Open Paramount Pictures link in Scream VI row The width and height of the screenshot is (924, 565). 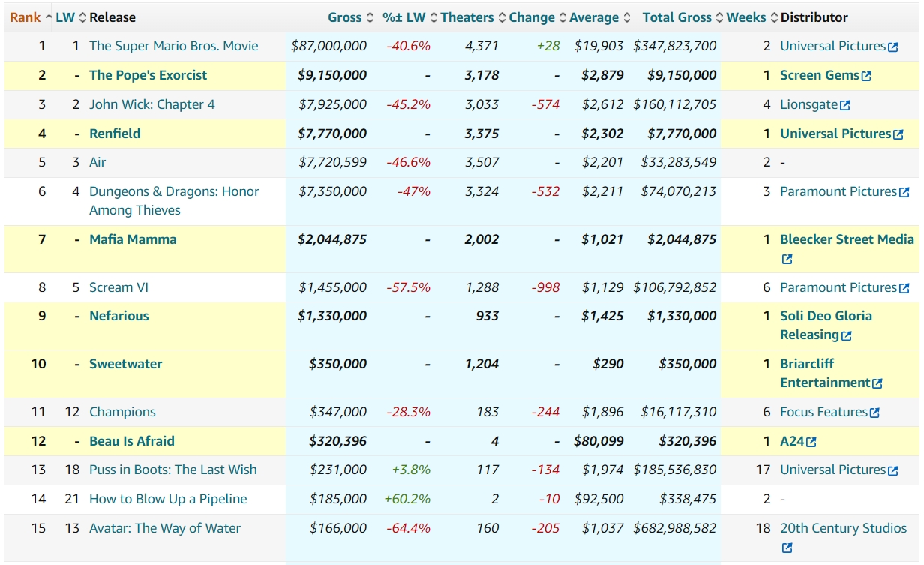(x=838, y=287)
